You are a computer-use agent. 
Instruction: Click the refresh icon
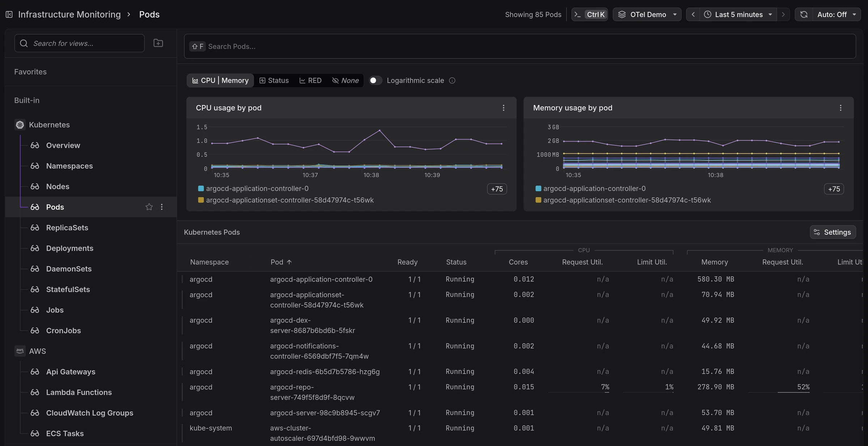(804, 14)
